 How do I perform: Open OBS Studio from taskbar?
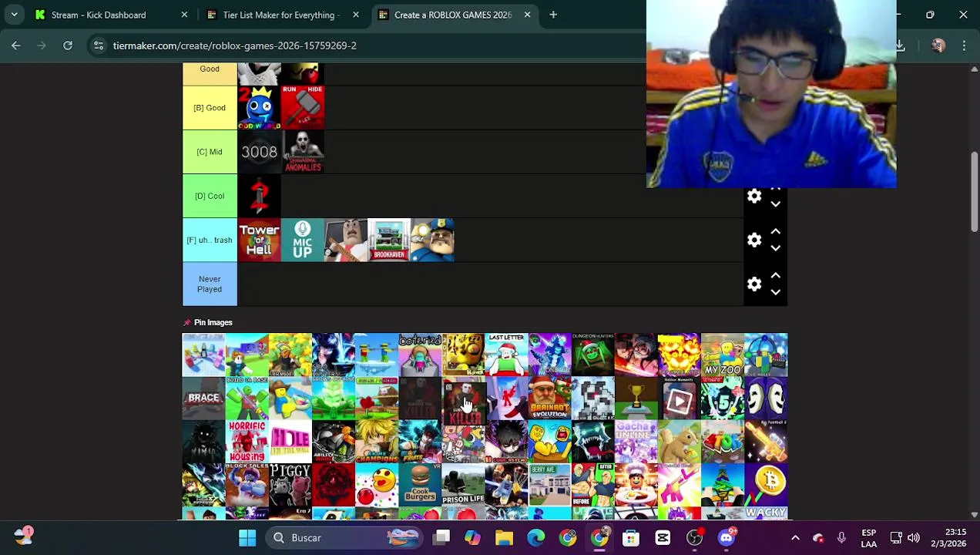[x=694, y=537]
